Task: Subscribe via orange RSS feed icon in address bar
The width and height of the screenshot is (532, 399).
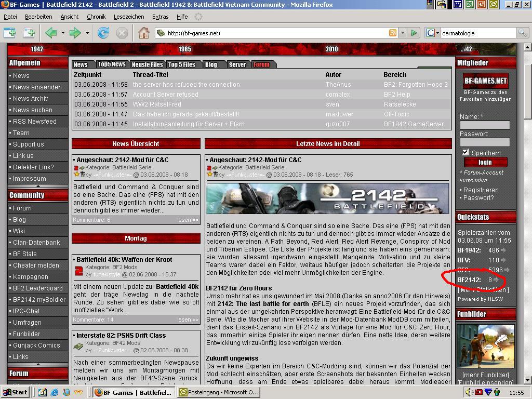Action: tap(393, 33)
